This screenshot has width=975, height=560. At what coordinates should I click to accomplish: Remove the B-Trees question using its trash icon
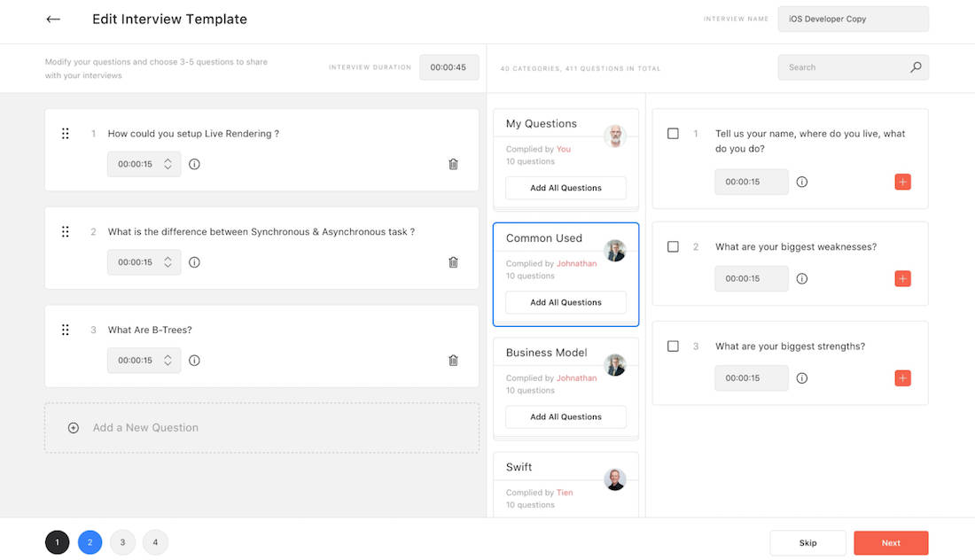coord(453,361)
